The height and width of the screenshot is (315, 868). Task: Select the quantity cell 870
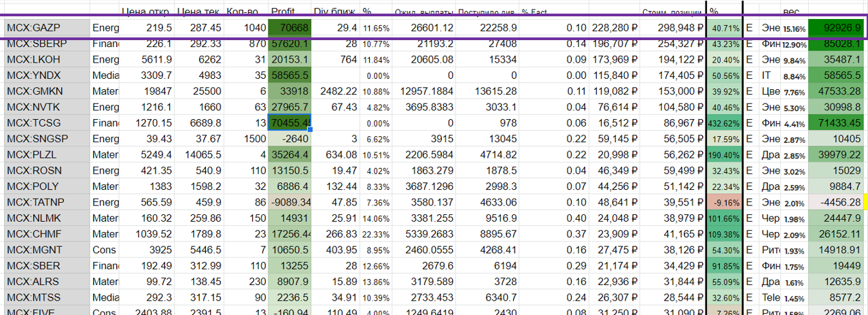245,44
